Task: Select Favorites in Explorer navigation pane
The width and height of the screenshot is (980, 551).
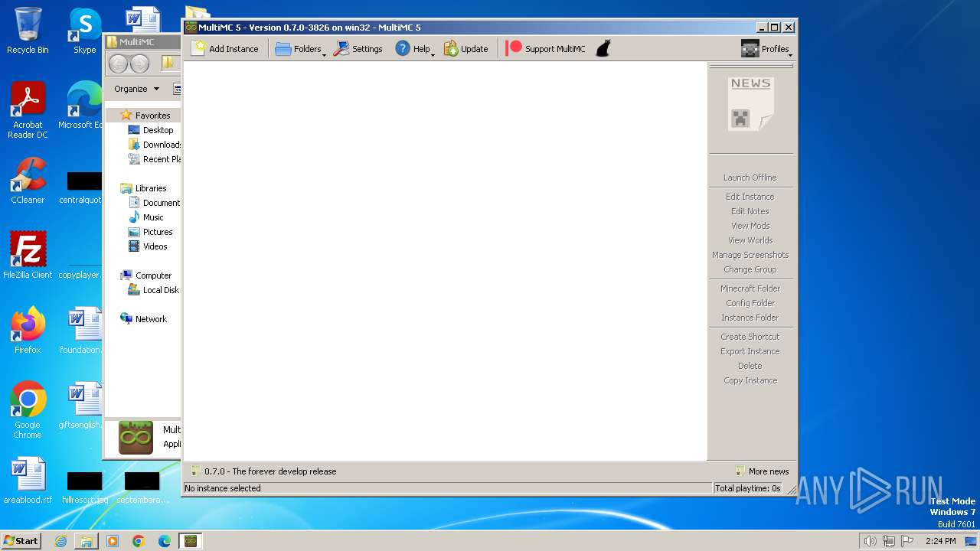Action: [x=145, y=116]
